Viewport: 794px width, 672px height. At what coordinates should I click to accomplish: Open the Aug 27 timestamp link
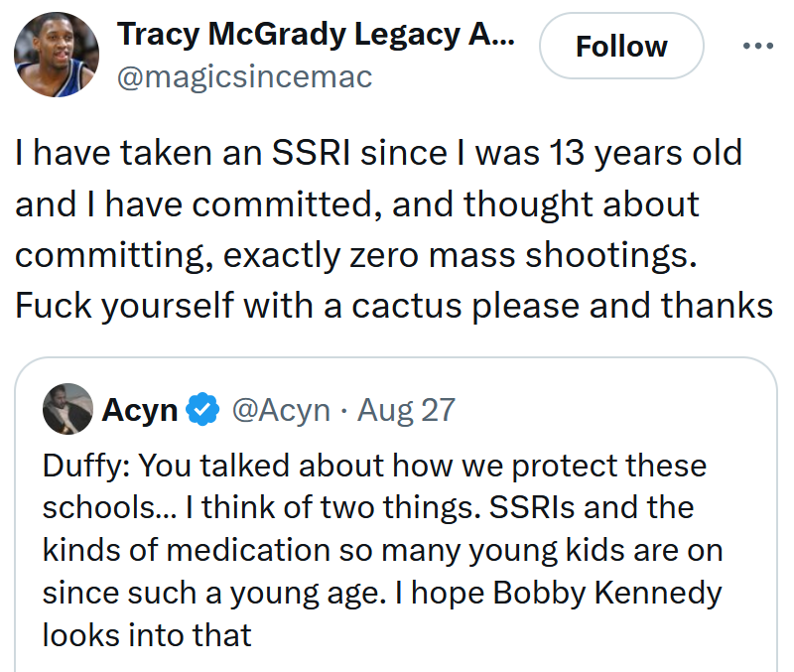tap(405, 407)
